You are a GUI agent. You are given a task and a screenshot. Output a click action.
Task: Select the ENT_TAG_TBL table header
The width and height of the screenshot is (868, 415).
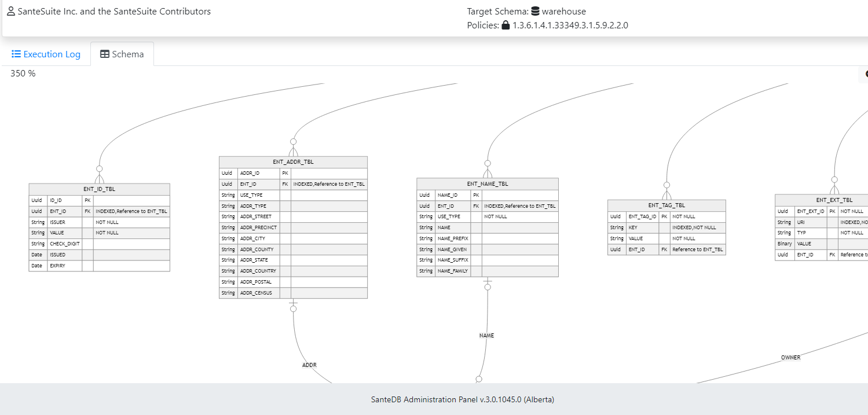pos(666,205)
